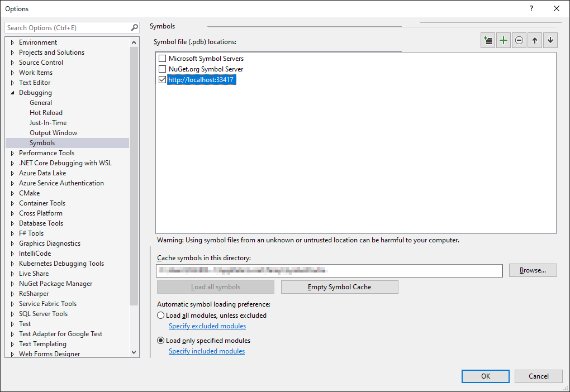Expand the Database Tools node
The height and width of the screenshot is (392, 570).
[13, 223]
